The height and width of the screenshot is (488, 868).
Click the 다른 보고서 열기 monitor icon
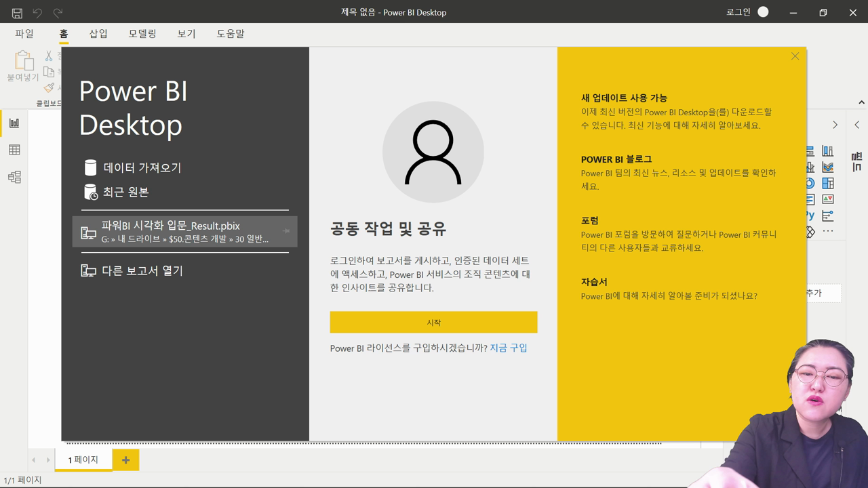click(88, 270)
